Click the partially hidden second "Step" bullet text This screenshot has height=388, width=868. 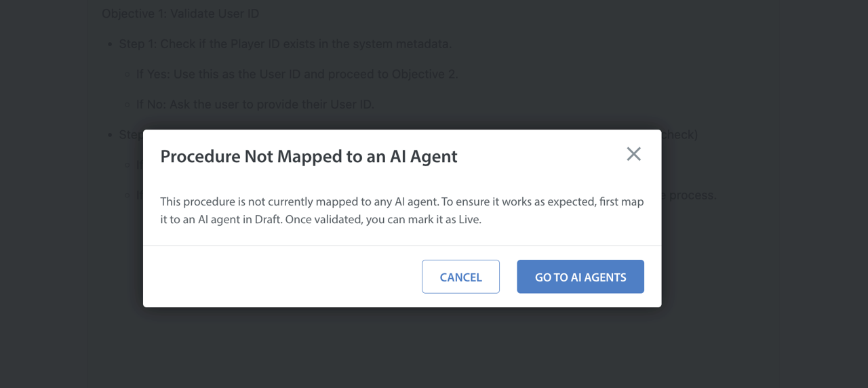point(130,135)
